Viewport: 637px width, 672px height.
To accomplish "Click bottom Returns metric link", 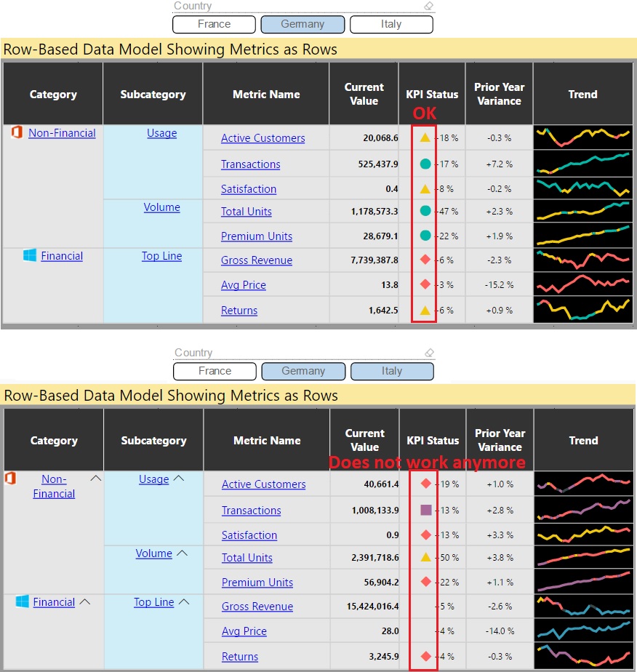I will coord(240,657).
